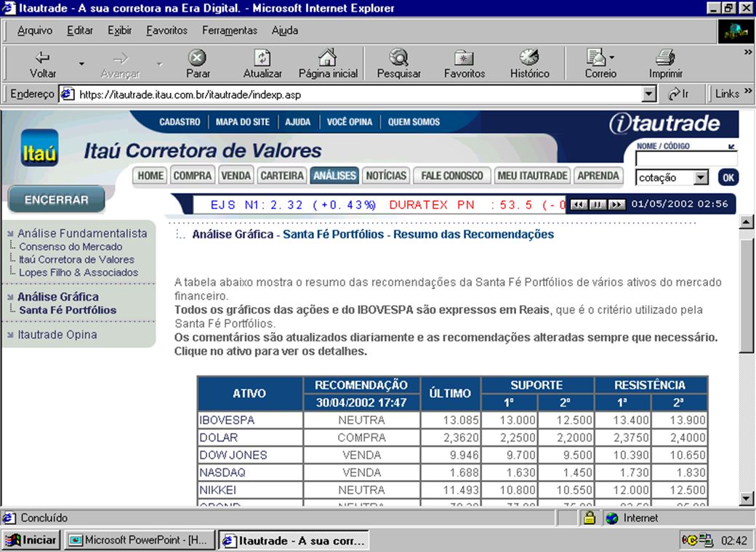Open the Editar menu
Image resolution: width=756 pixels, height=552 pixels.
[79, 31]
